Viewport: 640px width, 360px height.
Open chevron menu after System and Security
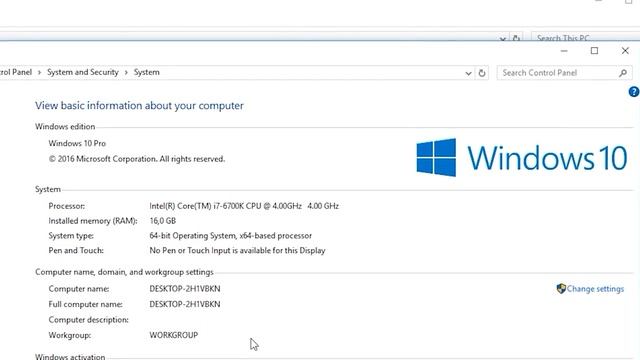[x=126, y=73]
